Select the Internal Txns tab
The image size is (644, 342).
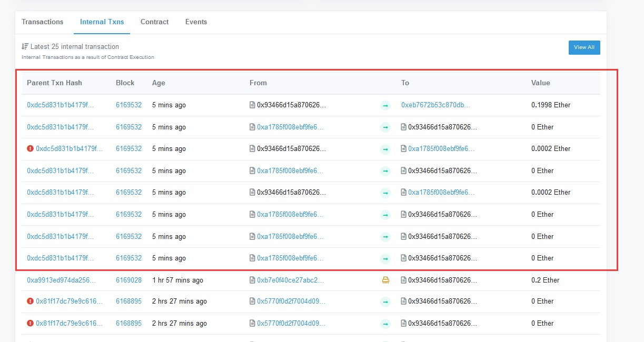(x=102, y=22)
